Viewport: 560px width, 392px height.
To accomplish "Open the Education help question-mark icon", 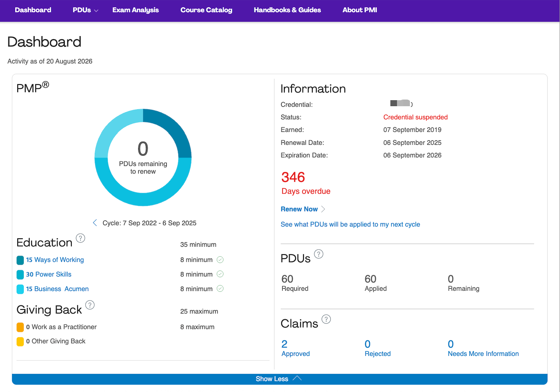I will pos(81,238).
